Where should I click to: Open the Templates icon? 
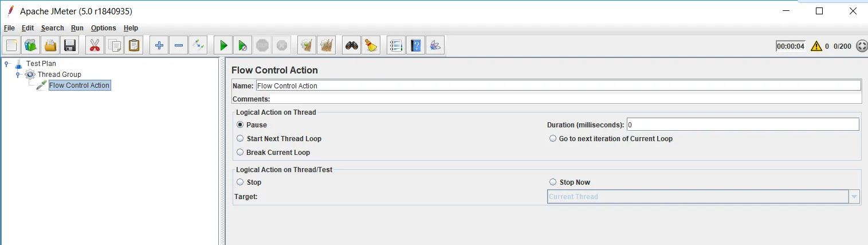[32, 45]
